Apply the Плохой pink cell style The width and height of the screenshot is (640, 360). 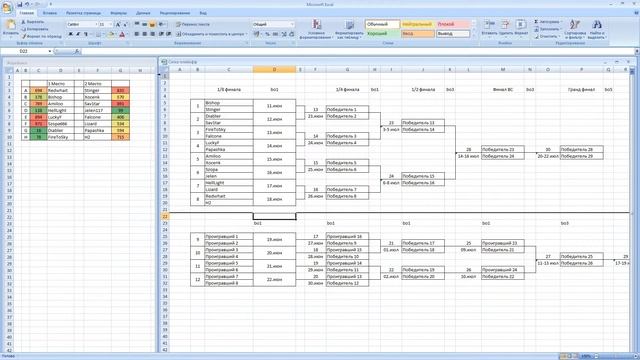(x=453, y=24)
